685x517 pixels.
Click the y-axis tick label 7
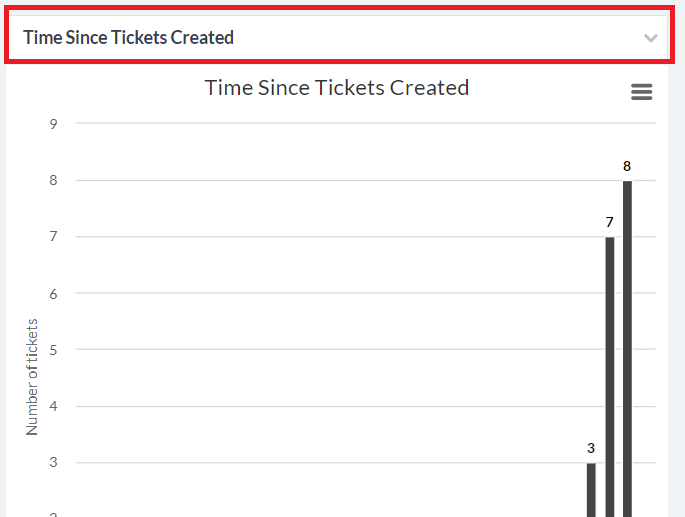click(x=53, y=236)
